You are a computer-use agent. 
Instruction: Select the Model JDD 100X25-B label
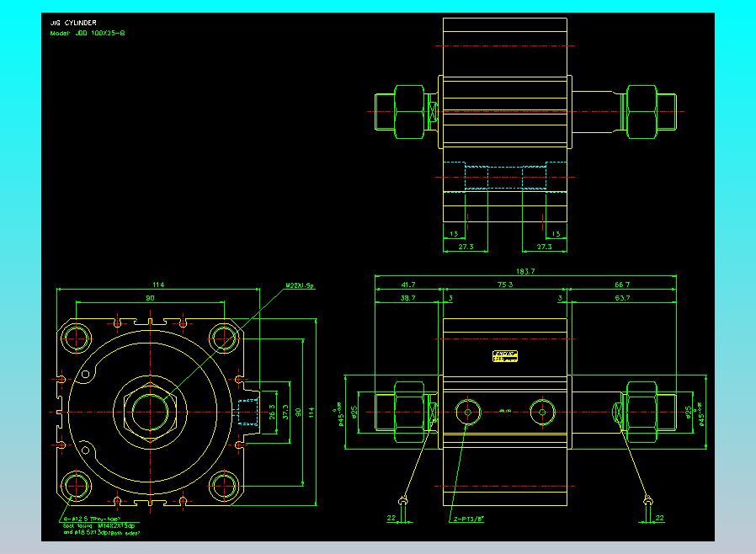click(x=88, y=33)
